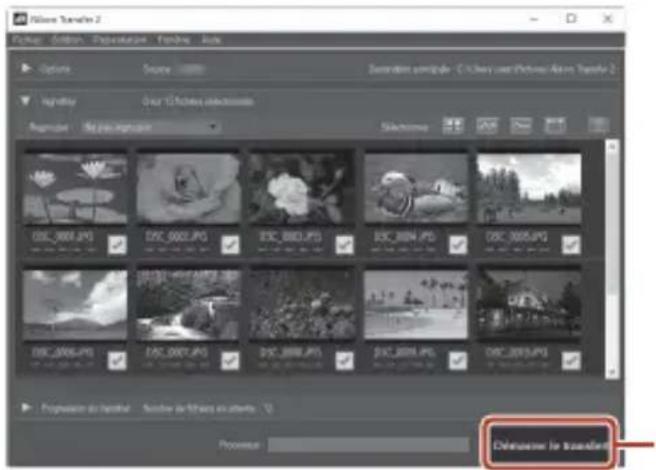Open the Fenêtre menu
The width and height of the screenshot is (656, 470).
click(174, 40)
